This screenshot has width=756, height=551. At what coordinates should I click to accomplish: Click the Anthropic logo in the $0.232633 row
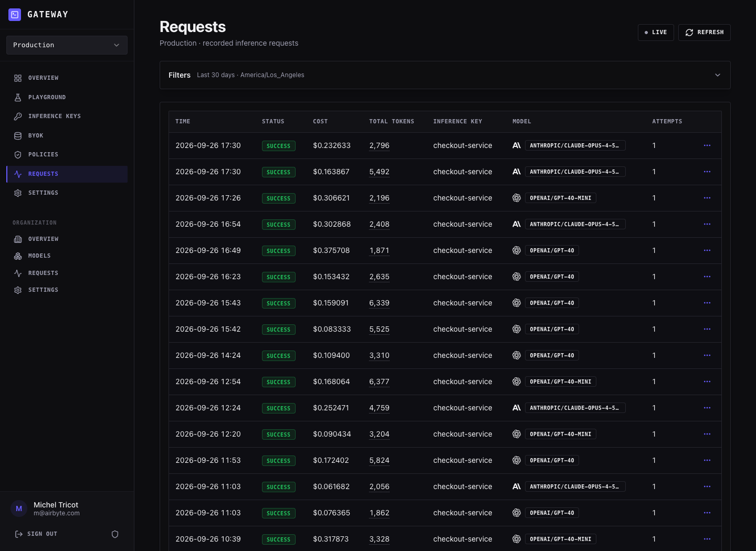pyautogui.click(x=517, y=145)
